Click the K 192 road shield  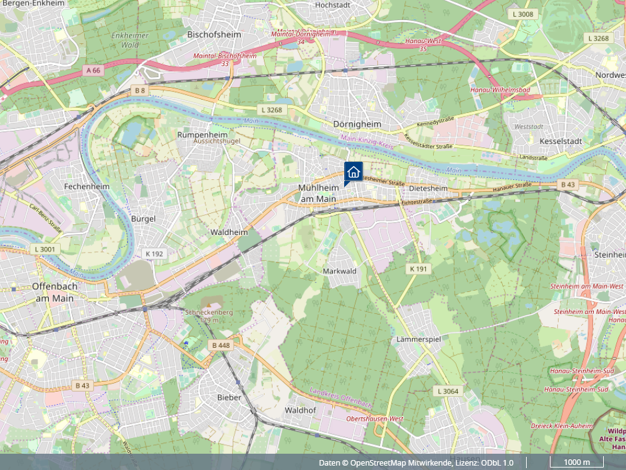pyautogui.click(x=154, y=254)
